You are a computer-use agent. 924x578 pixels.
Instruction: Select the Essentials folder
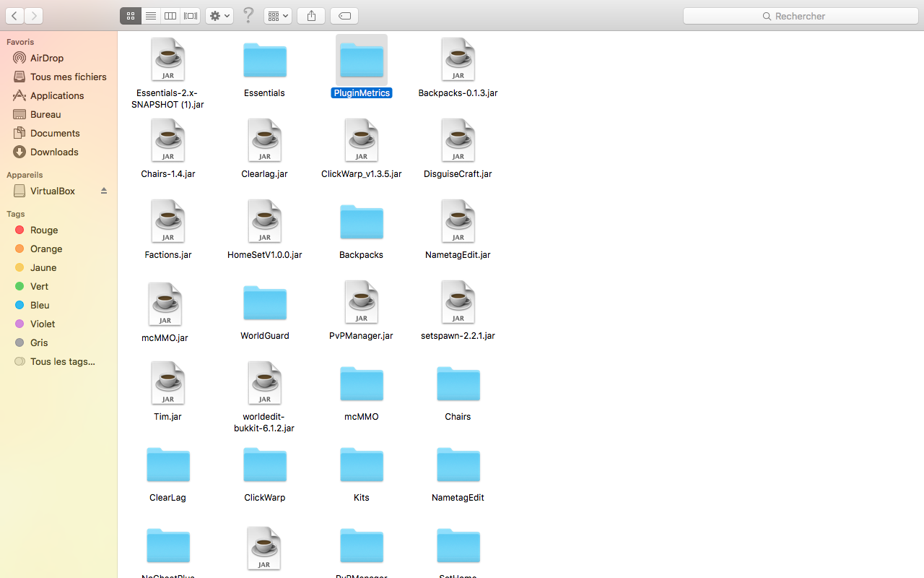click(265, 60)
